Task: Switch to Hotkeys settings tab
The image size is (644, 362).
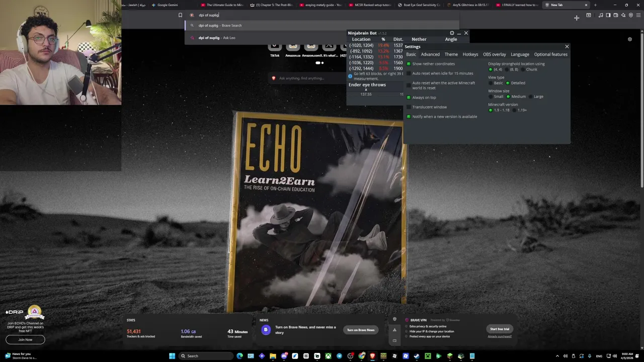Action: [470, 54]
